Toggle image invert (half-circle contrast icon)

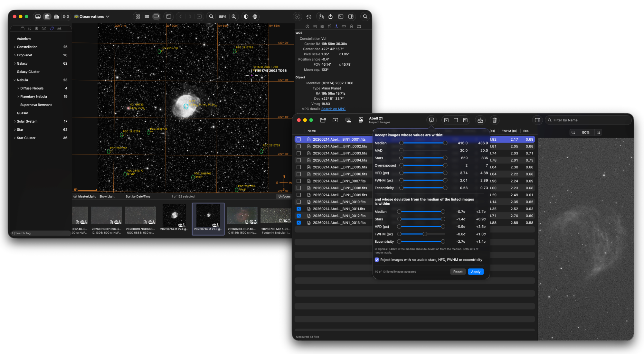[x=246, y=16]
